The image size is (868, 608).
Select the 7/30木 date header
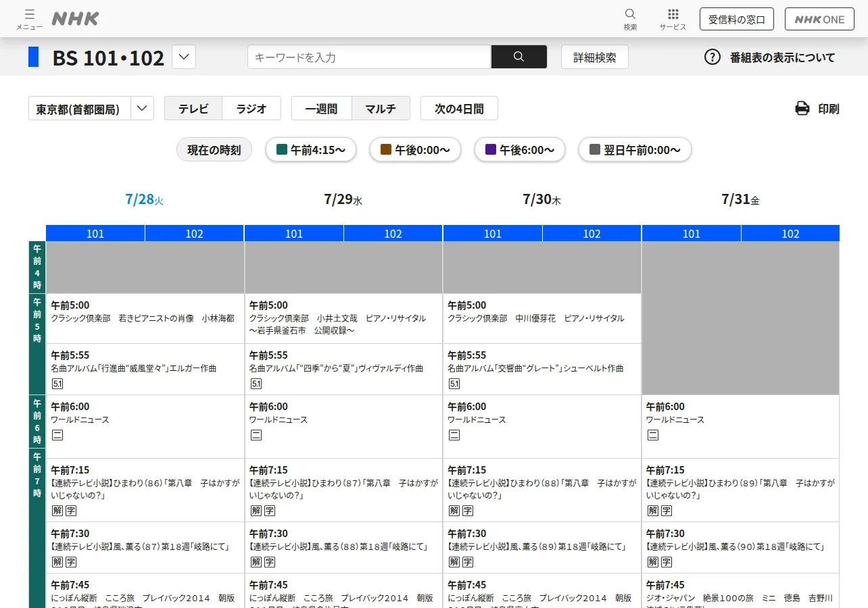(542, 199)
